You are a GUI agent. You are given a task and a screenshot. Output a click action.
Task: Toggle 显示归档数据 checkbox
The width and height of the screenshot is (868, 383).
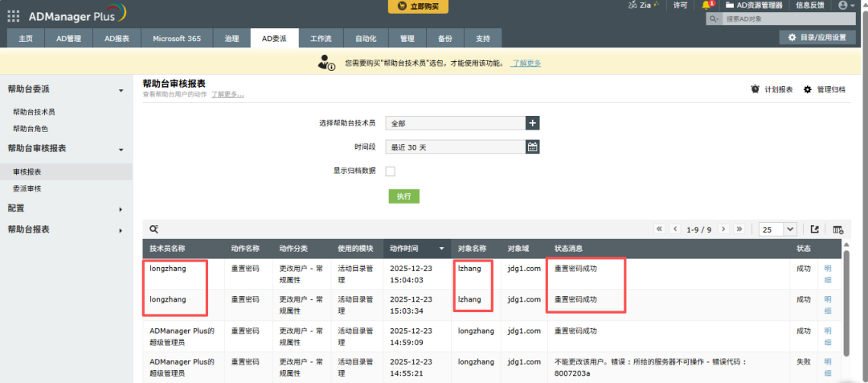(391, 171)
